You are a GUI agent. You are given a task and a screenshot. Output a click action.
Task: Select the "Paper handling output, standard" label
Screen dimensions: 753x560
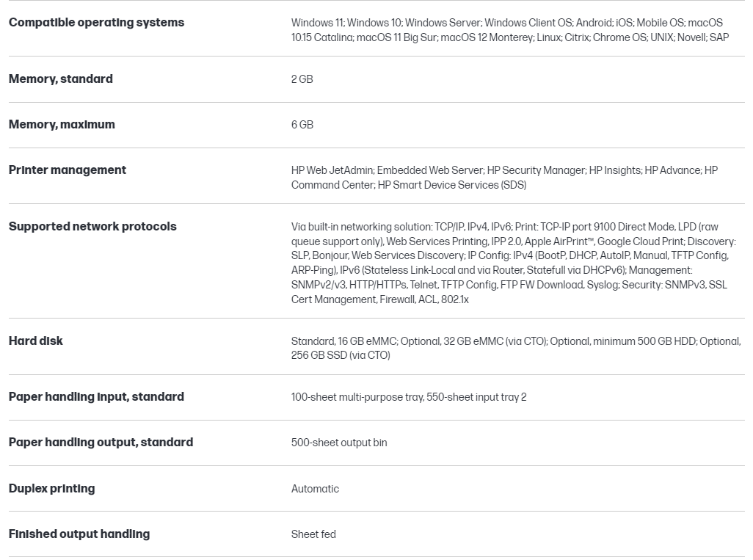coord(101,443)
